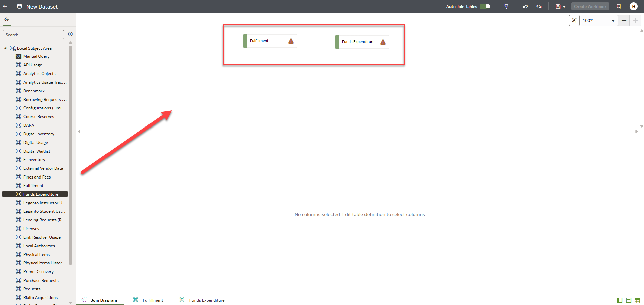Click the auto-arrange magic wand icon

coord(574,20)
